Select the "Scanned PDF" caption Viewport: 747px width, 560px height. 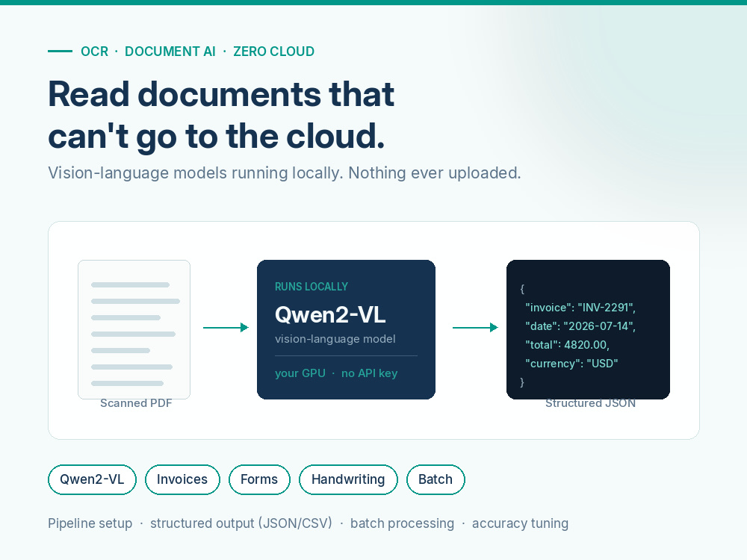pos(136,403)
